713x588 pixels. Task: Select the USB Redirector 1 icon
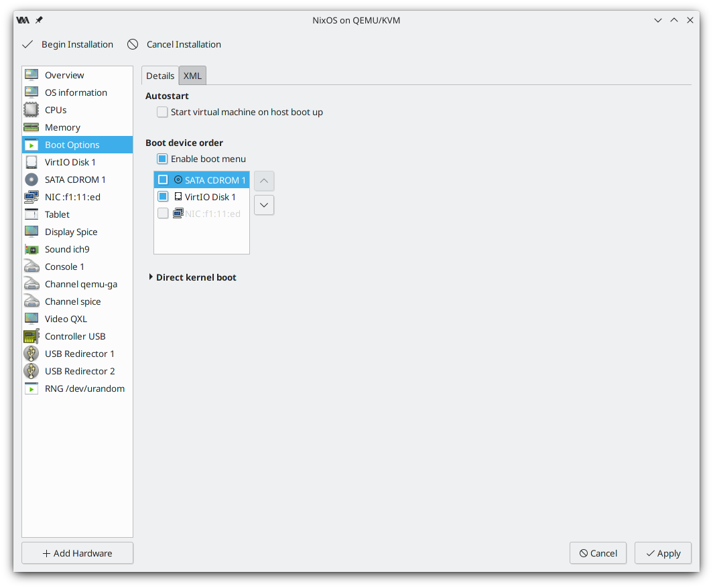[x=31, y=354]
